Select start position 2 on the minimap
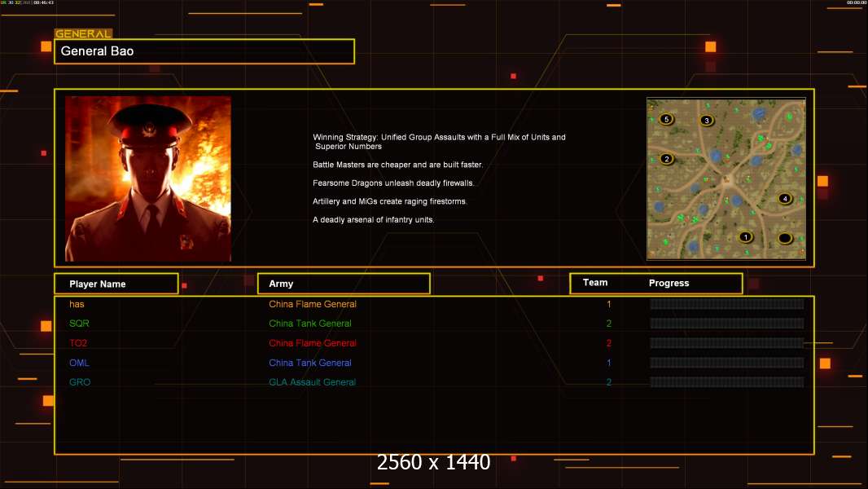The height and width of the screenshot is (489, 868). [667, 159]
